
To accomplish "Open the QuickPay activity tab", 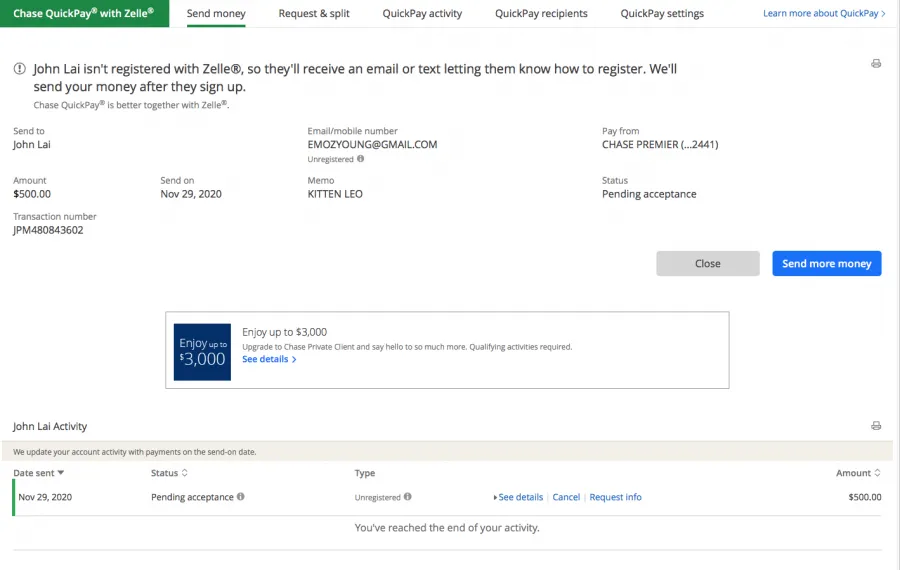I will point(422,13).
